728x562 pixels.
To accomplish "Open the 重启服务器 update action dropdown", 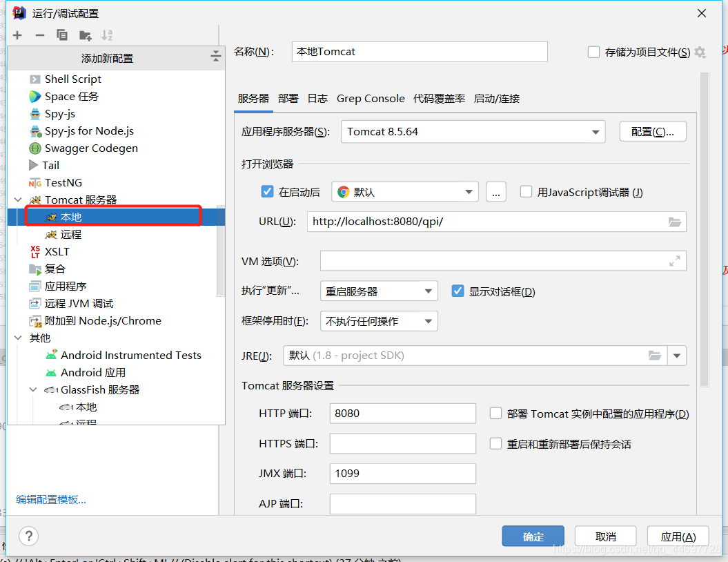I will (379, 291).
